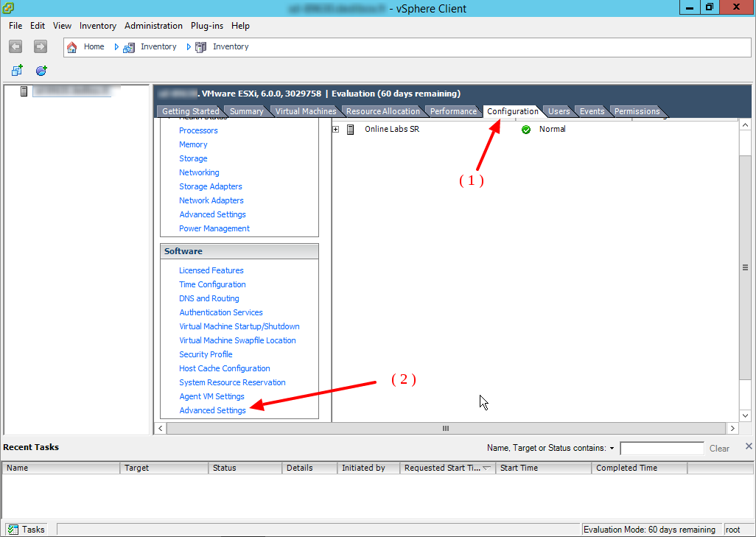The image size is (756, 537).
Task: Click the horizontal scrollbar in configuration panel
Action: (445, 428)
